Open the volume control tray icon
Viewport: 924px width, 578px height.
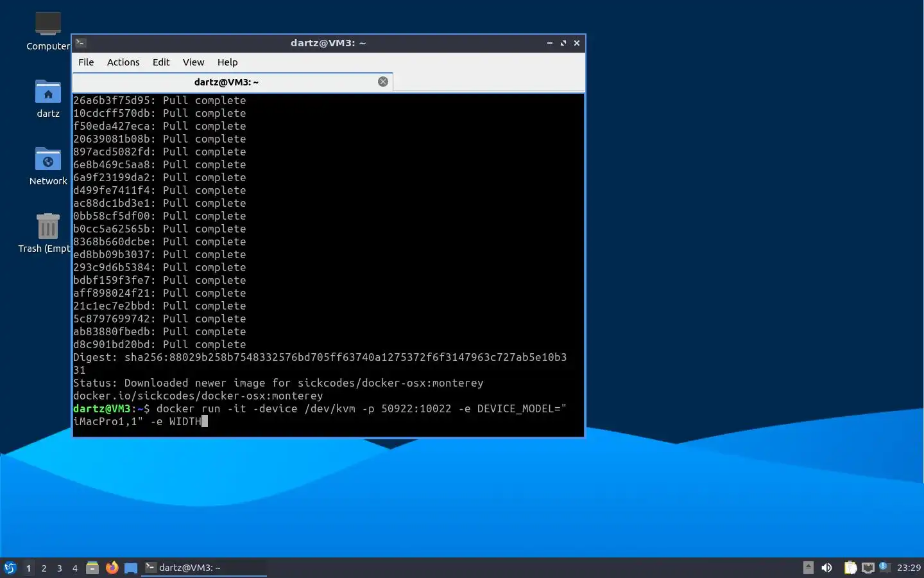click(827, 568)
